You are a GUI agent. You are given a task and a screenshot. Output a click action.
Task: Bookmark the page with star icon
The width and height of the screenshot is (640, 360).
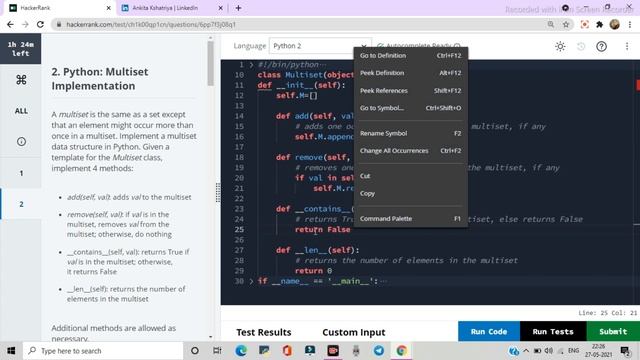click(566, 24)
